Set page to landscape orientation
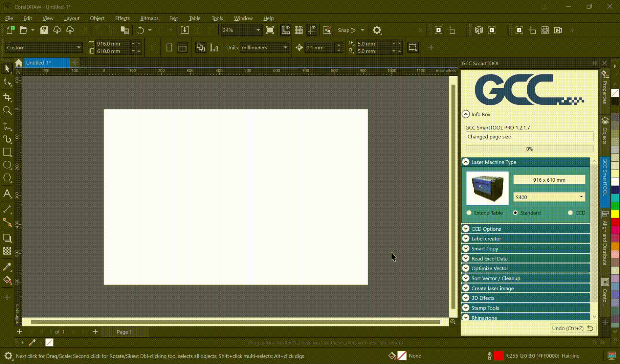Screen dimensions: 620x364 182,48
